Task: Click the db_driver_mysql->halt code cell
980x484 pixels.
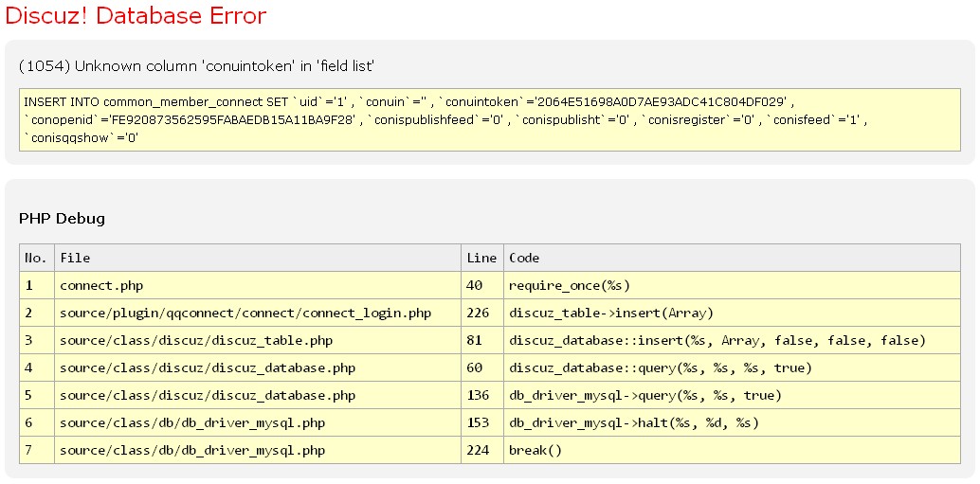Action: coord(633,422)
